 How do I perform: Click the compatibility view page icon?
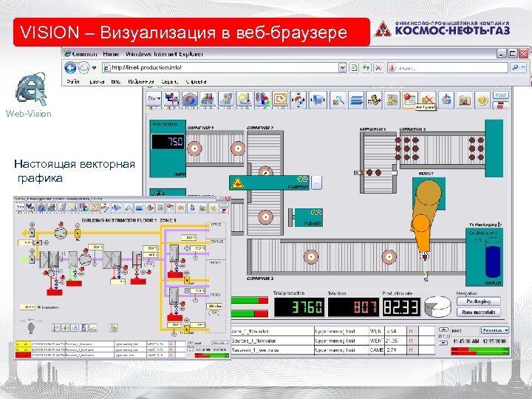(x=353, y=67)
